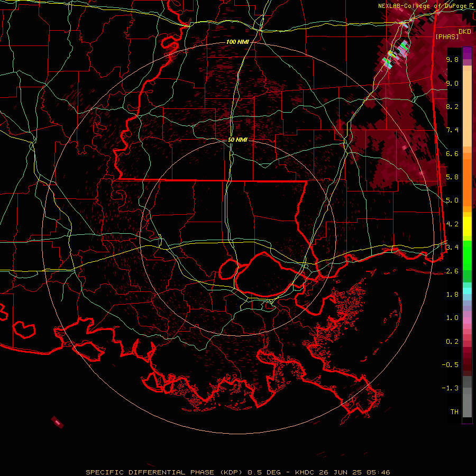
Task: Click the 100 NMI range ring label
Action: point(237,42)
